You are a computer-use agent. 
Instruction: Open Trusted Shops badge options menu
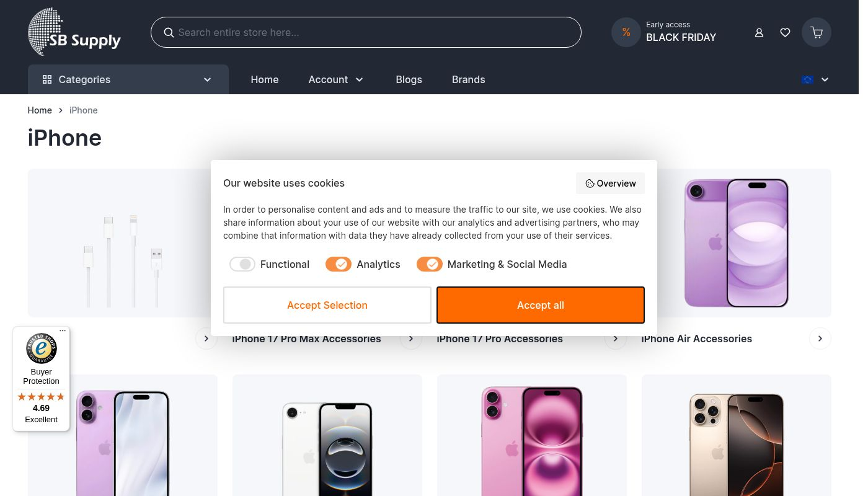pyautogui.click(x=63, y=330)
